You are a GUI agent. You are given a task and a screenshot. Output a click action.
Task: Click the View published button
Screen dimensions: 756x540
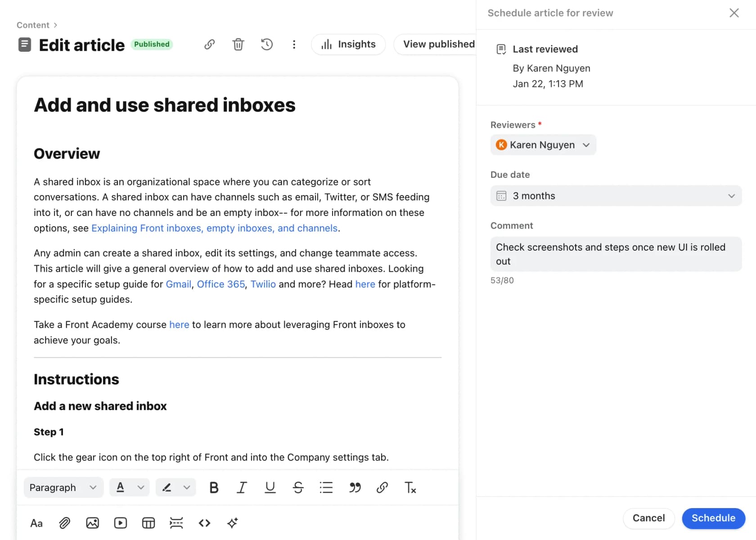point(435,44)
